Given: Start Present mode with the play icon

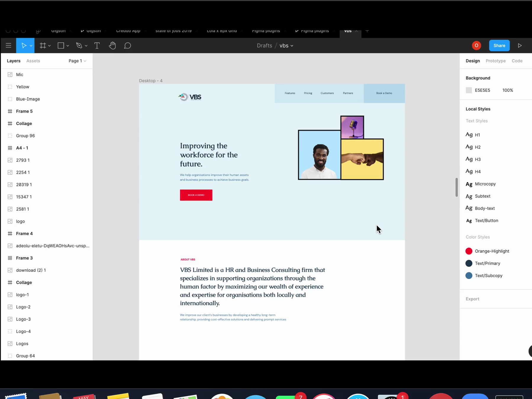Looking at the screenshot, I should [x=520, y=45].
